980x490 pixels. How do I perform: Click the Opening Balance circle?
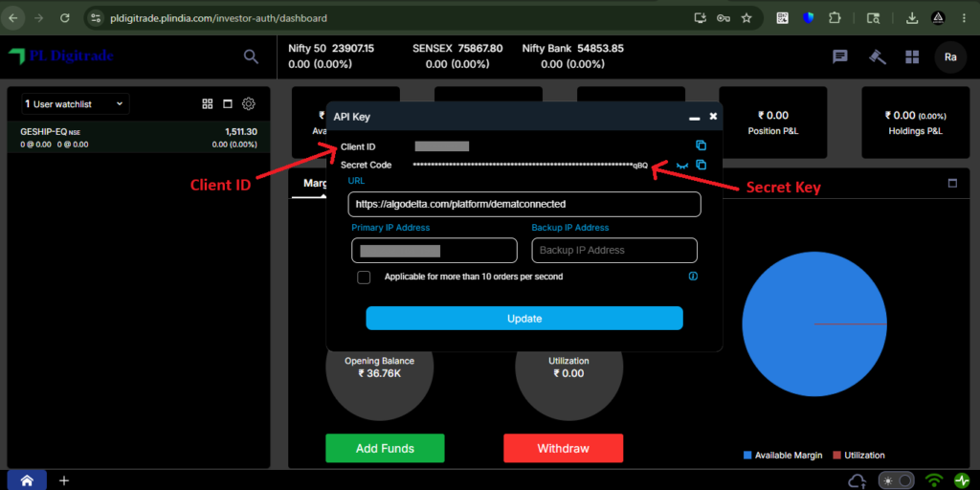click(x=379, y=367)
